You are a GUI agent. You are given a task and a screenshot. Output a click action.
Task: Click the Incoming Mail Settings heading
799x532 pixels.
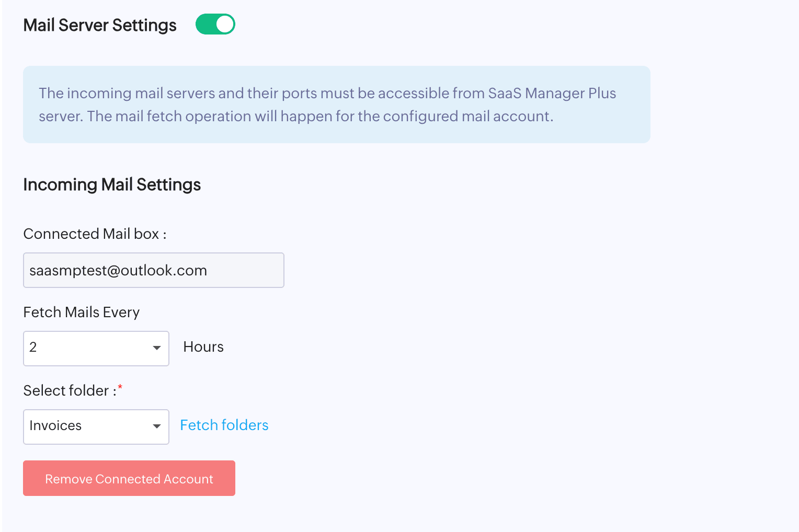112,184
